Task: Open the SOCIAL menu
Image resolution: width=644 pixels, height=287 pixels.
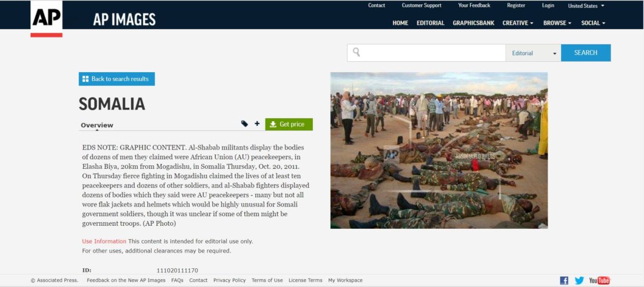Action: [593, 23]
